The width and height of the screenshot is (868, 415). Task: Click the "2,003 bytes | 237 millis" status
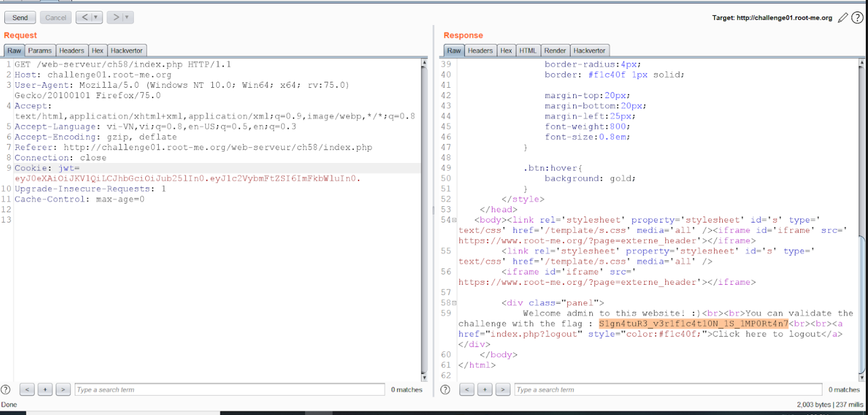[830, 405]
